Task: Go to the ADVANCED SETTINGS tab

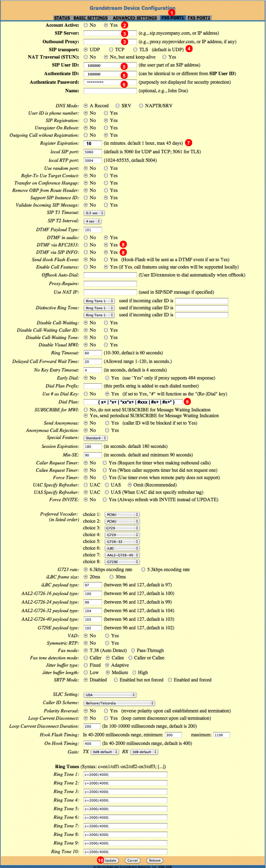Action: pyautogui.click(x=134, y=18)
